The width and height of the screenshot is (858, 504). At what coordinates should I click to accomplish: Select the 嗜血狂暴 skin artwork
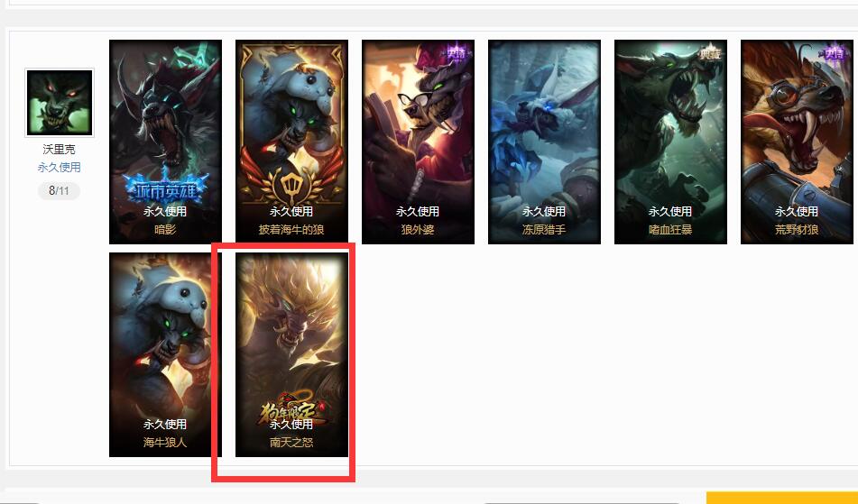[671, 142]
